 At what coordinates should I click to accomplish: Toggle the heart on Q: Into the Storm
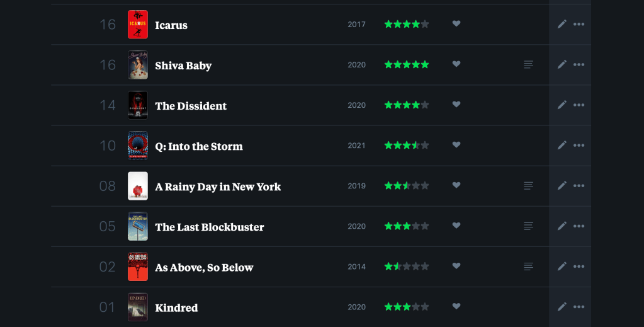pos(456,145)
